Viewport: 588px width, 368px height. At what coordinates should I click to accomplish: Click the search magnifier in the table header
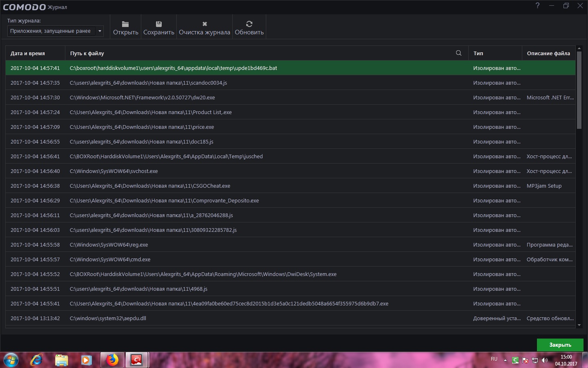[x=459, y=53]
